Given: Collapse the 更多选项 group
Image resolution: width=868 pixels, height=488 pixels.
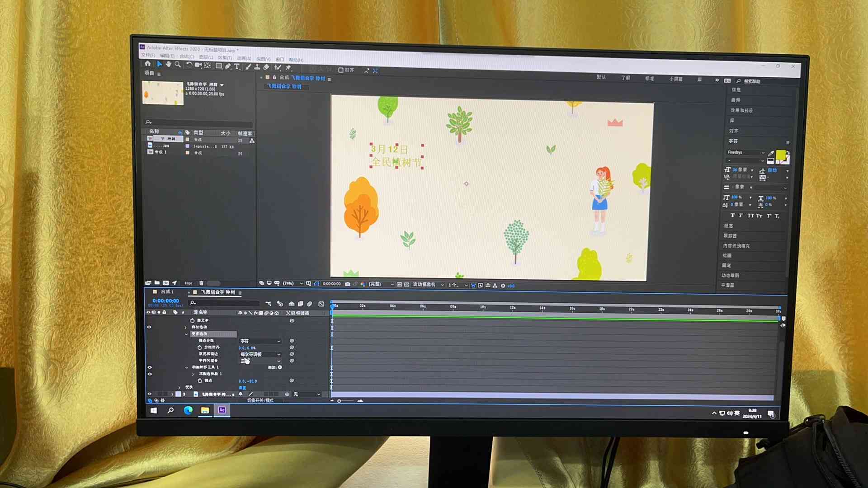Looking at the screenshot, I should [x=186, y=334].
